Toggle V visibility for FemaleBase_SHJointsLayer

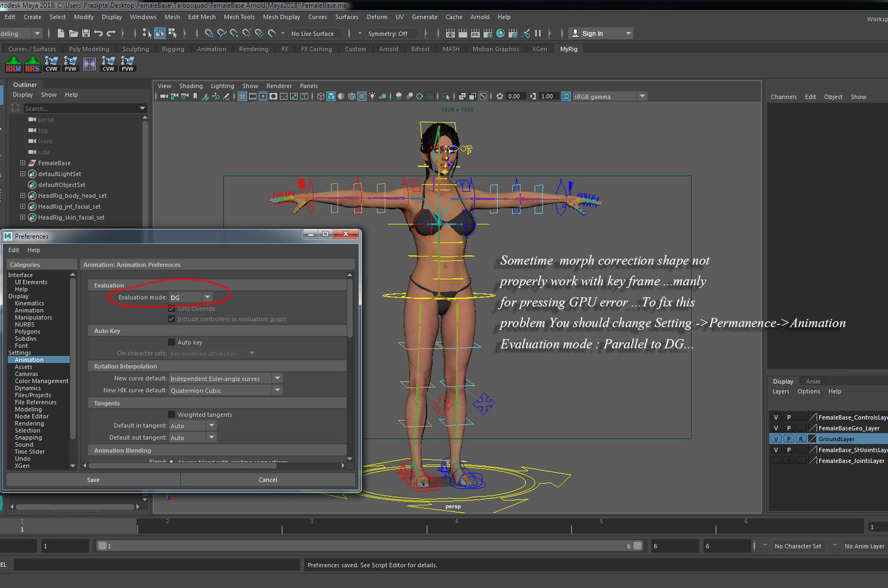click(776, 450)
